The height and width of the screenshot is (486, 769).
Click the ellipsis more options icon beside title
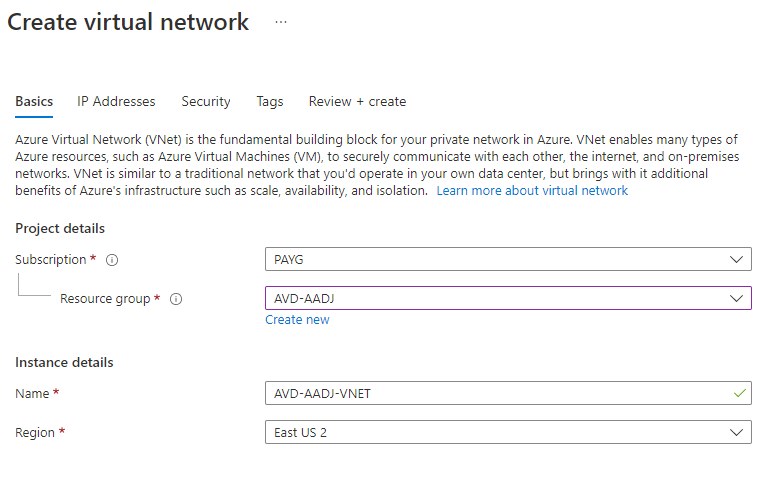(x=281, y=23)
